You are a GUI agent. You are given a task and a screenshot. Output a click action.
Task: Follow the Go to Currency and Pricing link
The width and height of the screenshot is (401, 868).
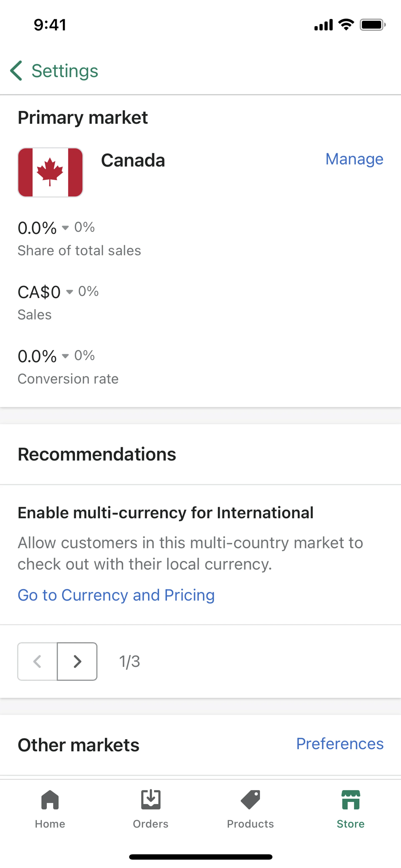point(116,595)
